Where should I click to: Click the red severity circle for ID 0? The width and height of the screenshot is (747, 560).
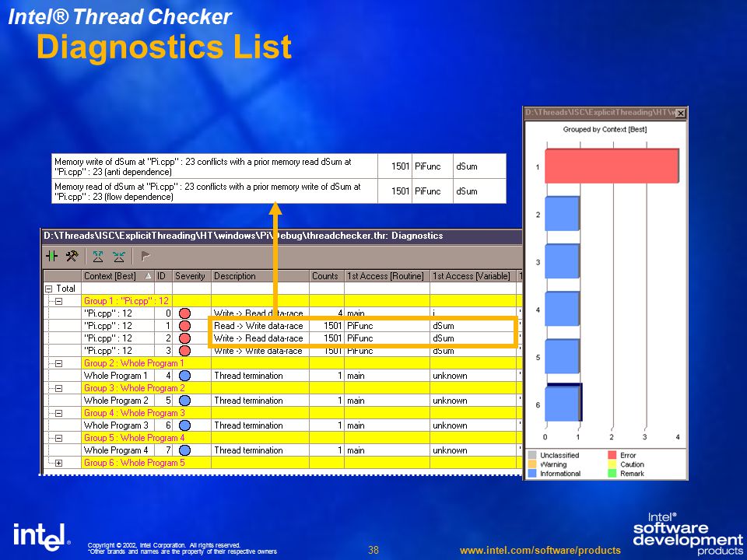point(185,313)
